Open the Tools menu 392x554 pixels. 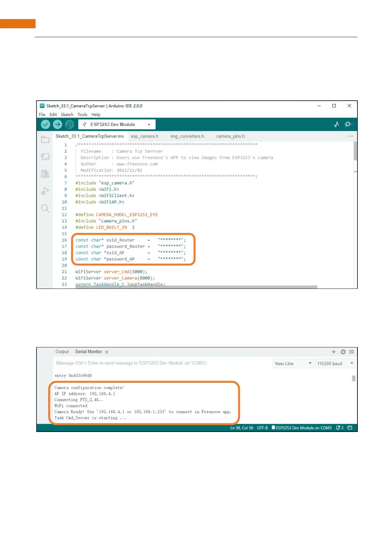point(82,114)
